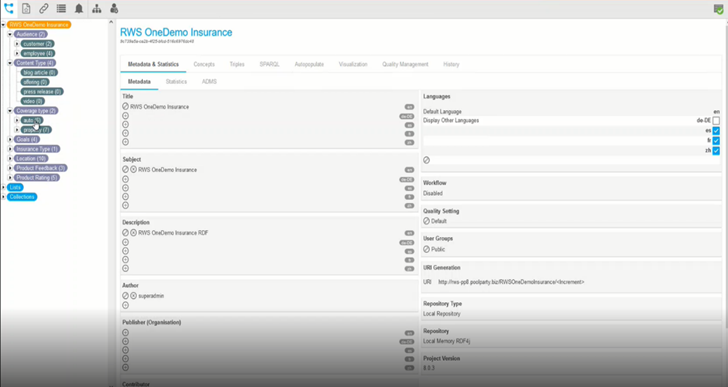Expand the Goals (4) node
Screen dimensions: 728x387
click(10, 139)
